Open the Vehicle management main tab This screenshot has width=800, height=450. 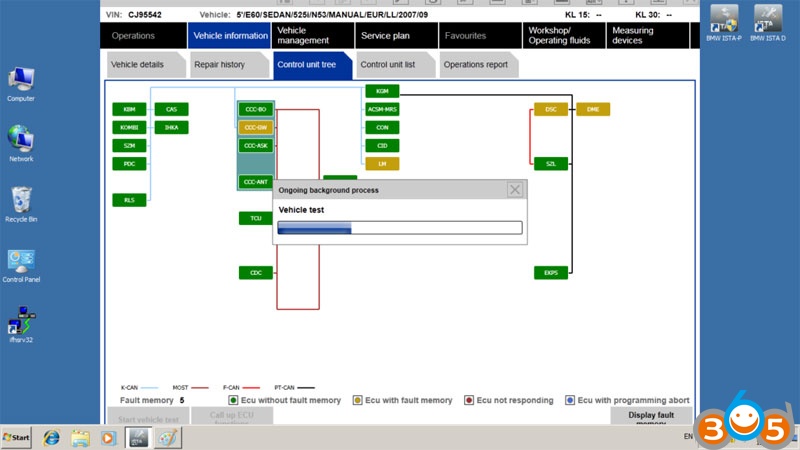tap(313, 36)
